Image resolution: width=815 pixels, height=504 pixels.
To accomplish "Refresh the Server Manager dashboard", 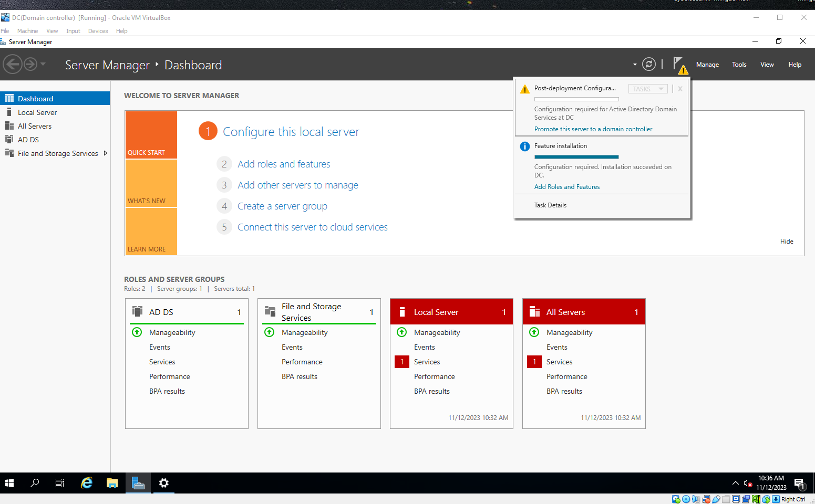I will (x=649, y=64).
